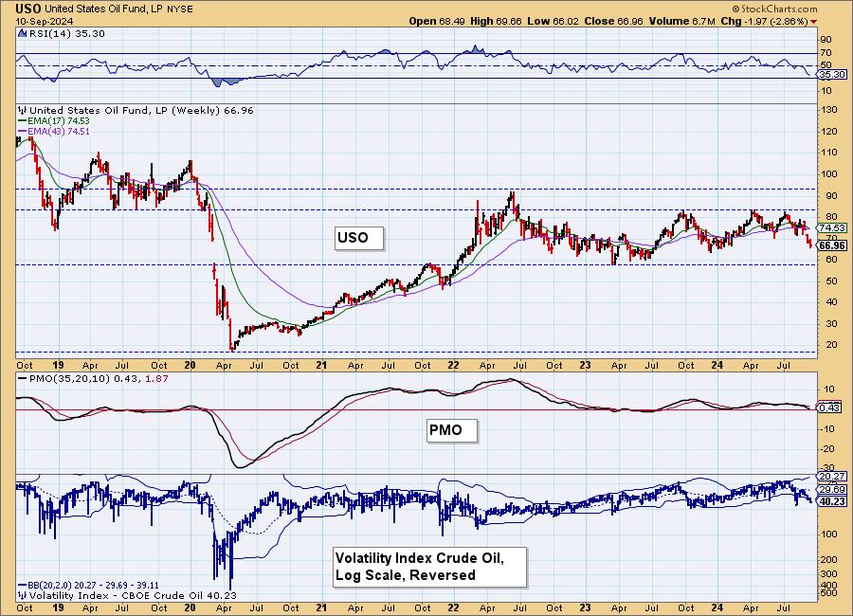Click the green EMA(17) legend line swatch
This screenshot has width=853, height=616.
pos(23,121)
